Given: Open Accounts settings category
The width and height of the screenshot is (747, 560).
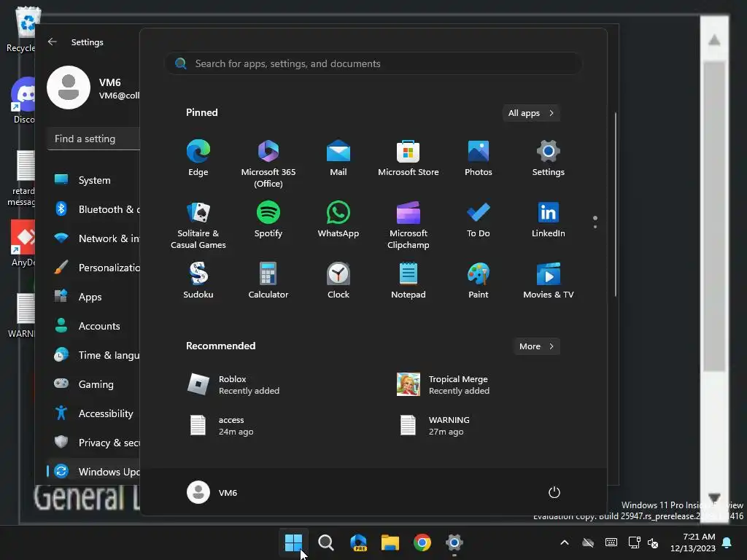Looking at the screenshot, I should tap(94, 326).
